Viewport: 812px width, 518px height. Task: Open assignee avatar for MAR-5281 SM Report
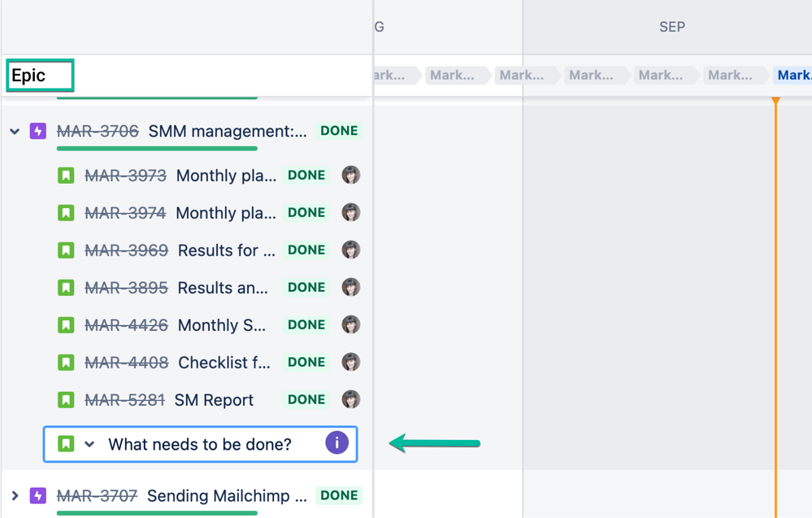coord(350,399)
